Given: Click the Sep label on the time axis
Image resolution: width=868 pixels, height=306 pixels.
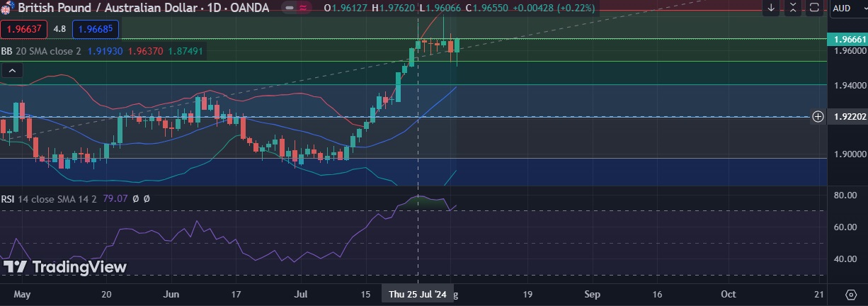Looking at the screenshot, I should click(x=593, y=294).
